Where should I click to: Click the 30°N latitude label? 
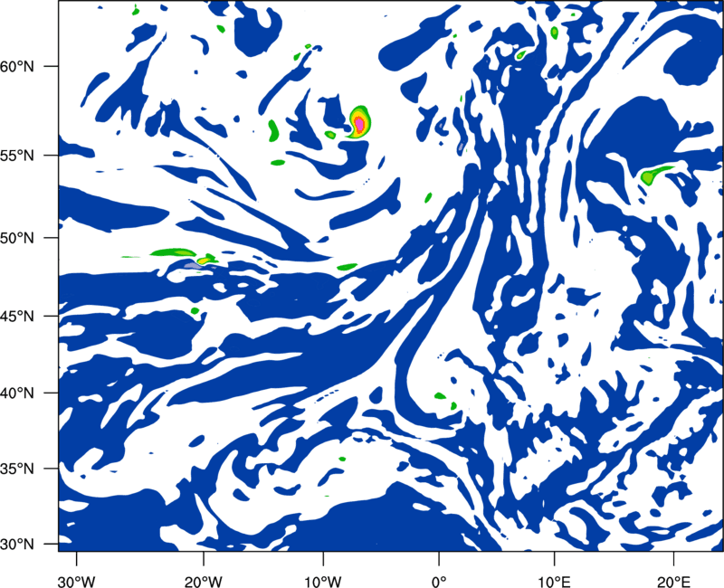pyautogui.click(x=17, y=545)
